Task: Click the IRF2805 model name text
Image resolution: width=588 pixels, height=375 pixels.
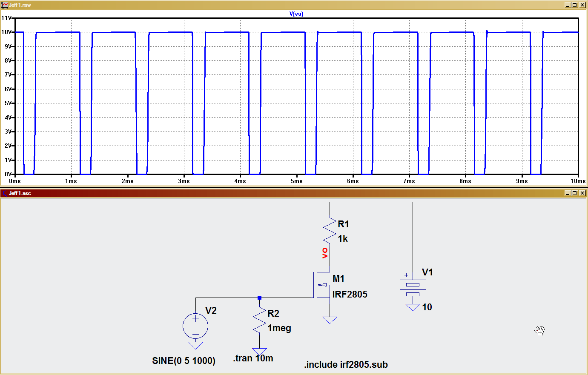Action: tap(350, 294)
